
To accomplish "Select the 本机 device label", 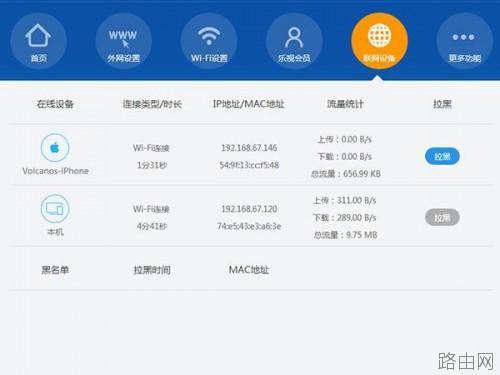I will [55, 232].
